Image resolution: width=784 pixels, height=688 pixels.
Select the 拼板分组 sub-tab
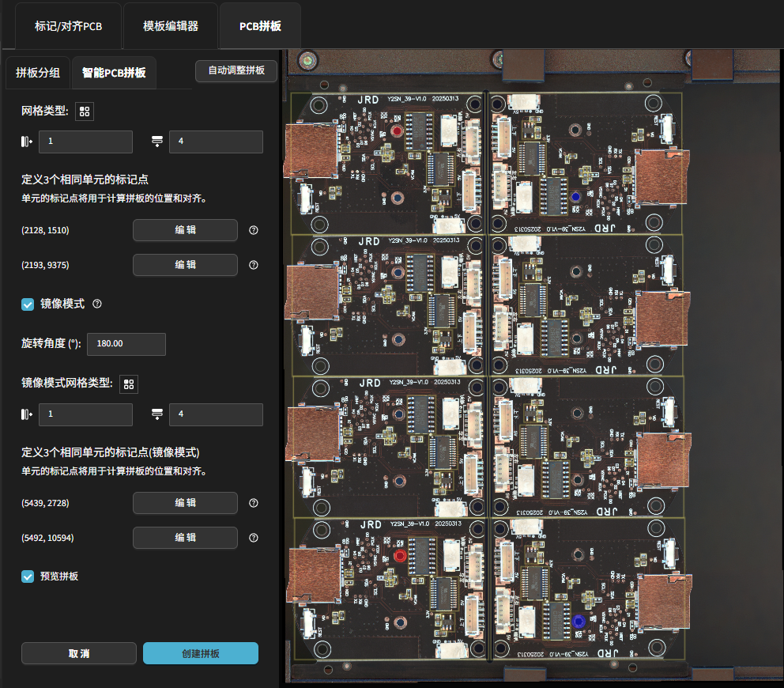pos(38,73)
